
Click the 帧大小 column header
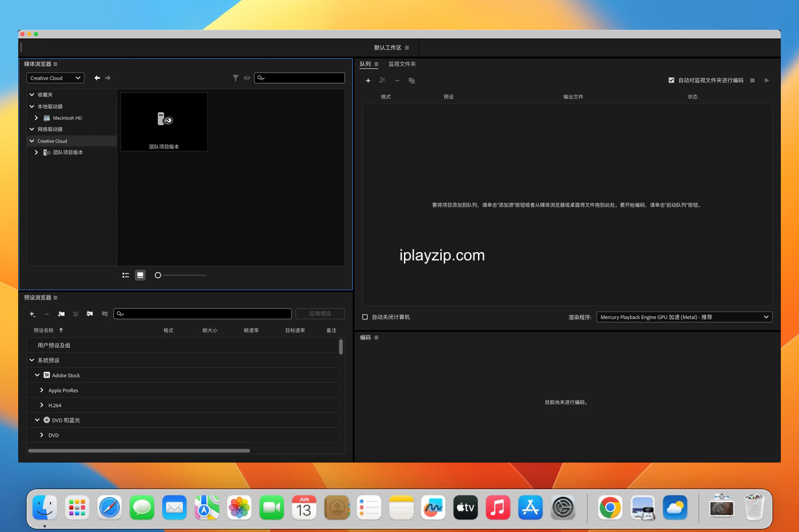pos(210,330)
